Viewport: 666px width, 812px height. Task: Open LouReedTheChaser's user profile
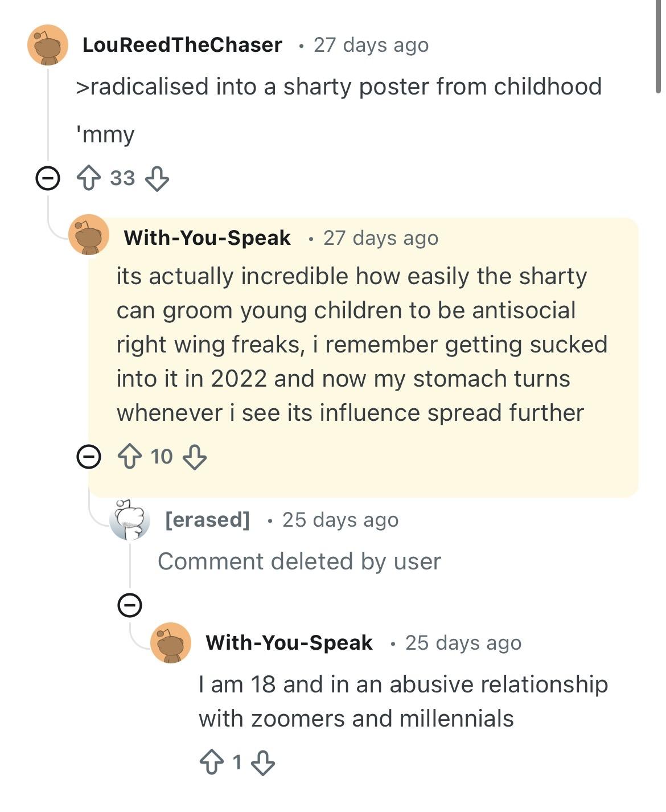tap(182, 45)
